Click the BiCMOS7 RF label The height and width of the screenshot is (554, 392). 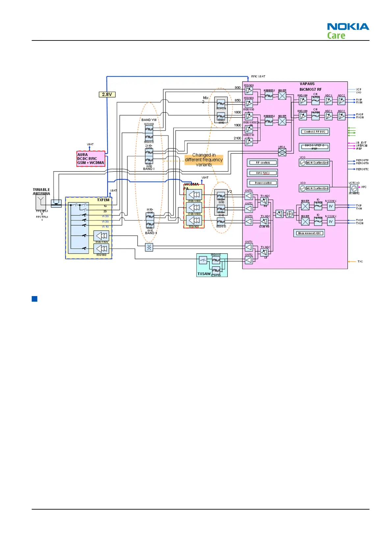[310, 89]
